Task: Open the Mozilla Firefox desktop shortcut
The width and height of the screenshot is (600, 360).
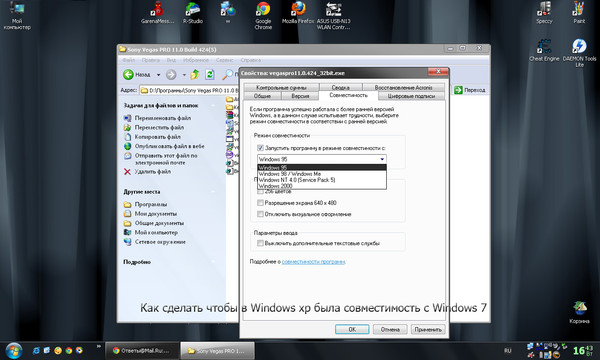Action: [x=298, y=12]
